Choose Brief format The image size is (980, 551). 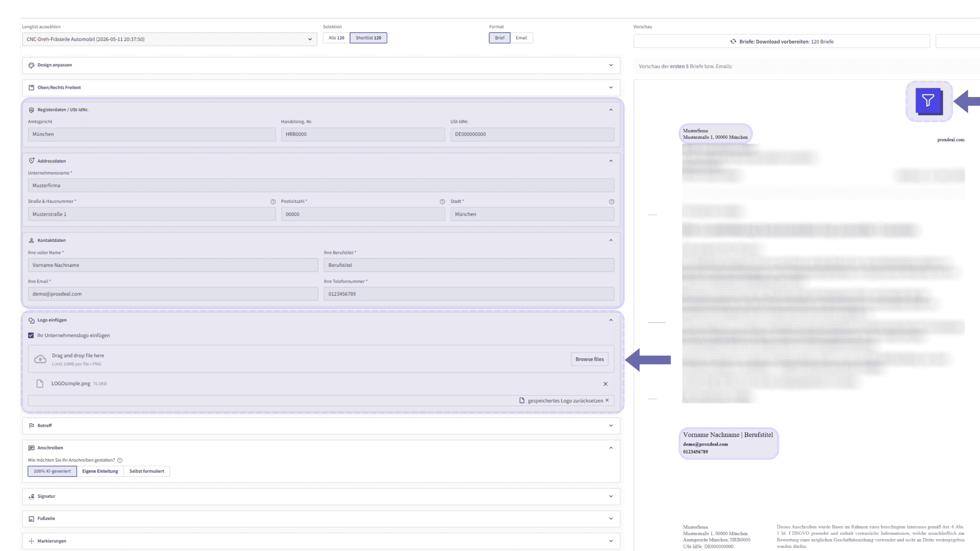[499, 38]
